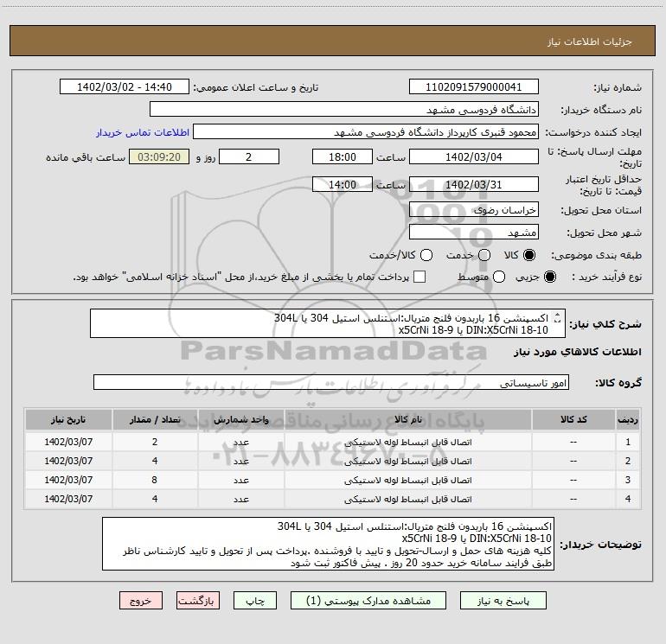
Task: Select the کالا/خدمت radio button
Action: [426, 255]
